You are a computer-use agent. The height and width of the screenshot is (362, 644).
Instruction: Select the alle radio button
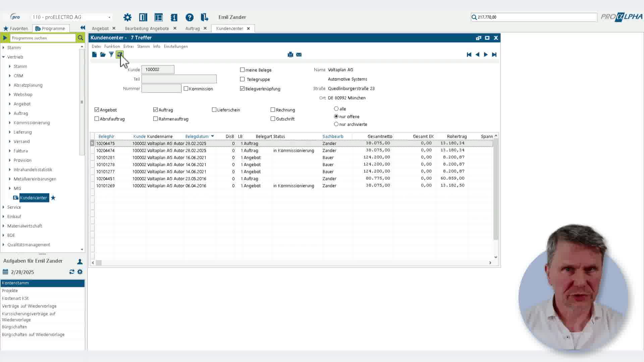point(336,109)
